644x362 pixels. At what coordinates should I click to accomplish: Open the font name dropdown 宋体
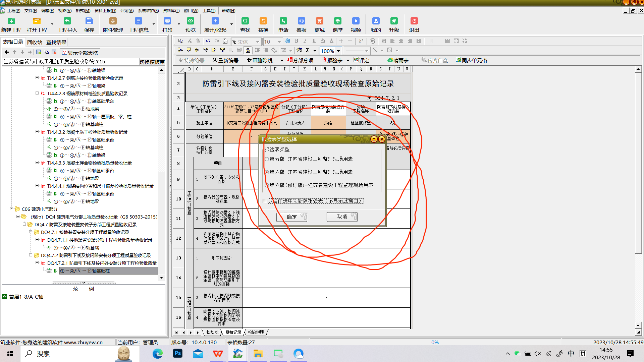[x=258, y=42]
